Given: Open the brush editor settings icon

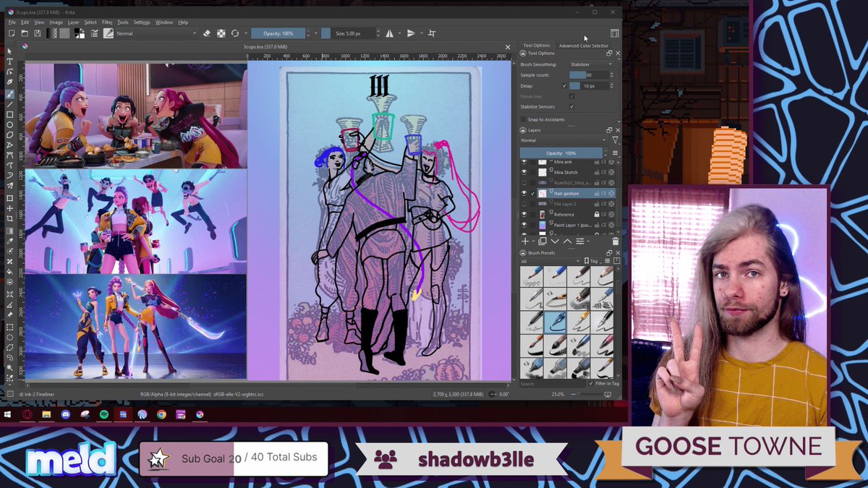Looking at the screenshot, I should (x=94, y=33).
